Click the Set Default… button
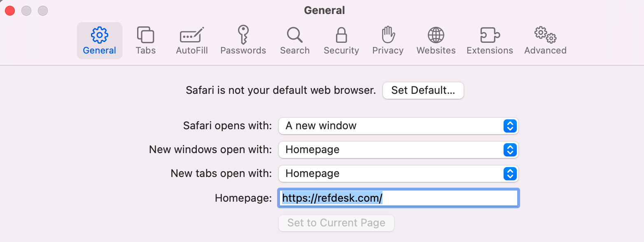 pos(423,91)
